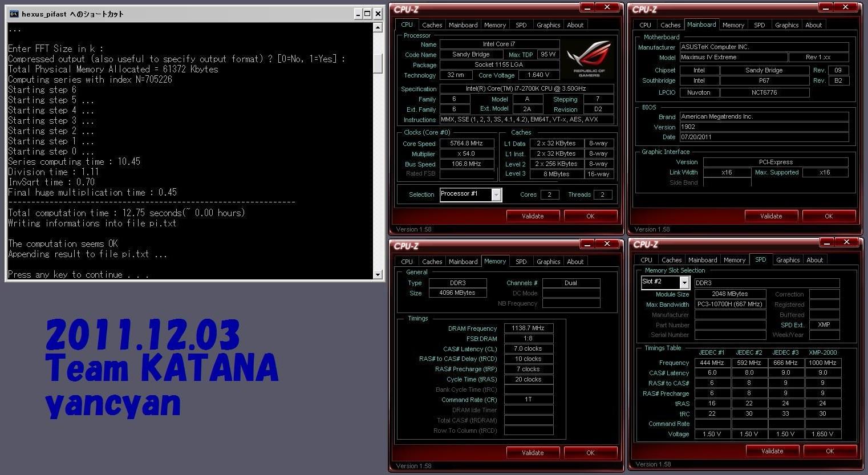Viewport: 868px width, 475px height.
Task: Click OK in the Memory timings window
Action: click(590, 453)
